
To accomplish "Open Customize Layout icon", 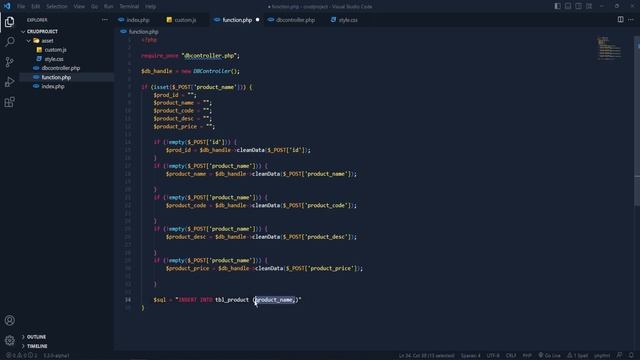I will 589,6.
